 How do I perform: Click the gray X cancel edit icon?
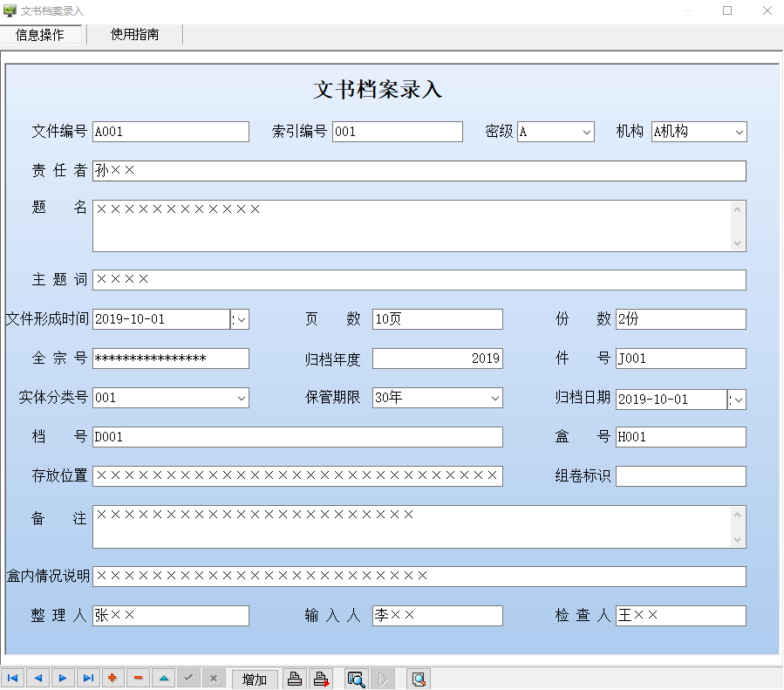click(x=214, y=678)
